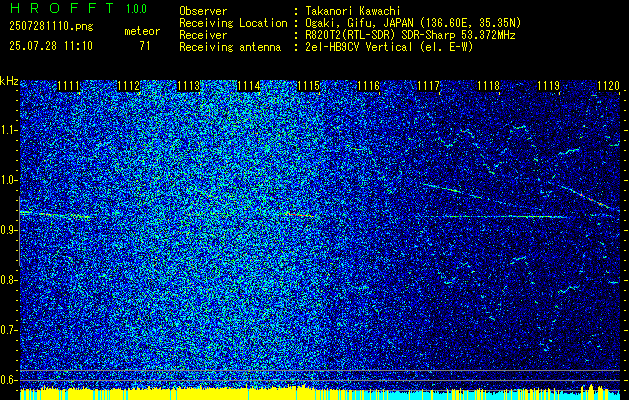629x400 pixels.
Task: Click the Receiver field label
Action: (x=203, y=35)
